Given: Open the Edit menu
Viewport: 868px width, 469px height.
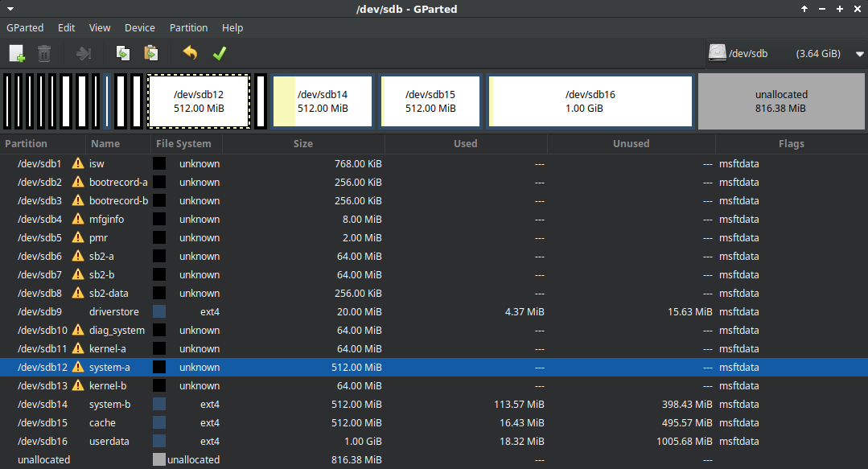Looking at the screenshot, I should [67, 27].
